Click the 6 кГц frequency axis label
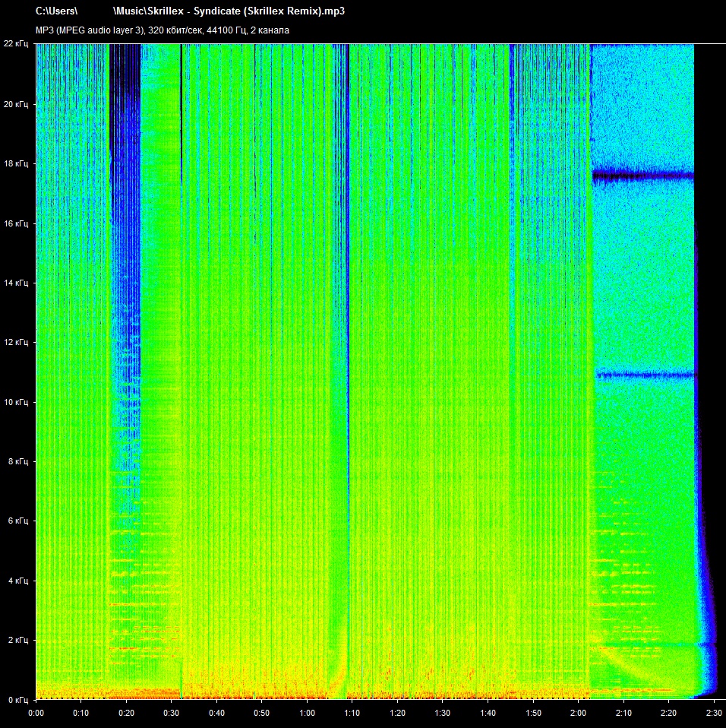The height and width of the screenshot is (728, 726). [x=17, y=521]
